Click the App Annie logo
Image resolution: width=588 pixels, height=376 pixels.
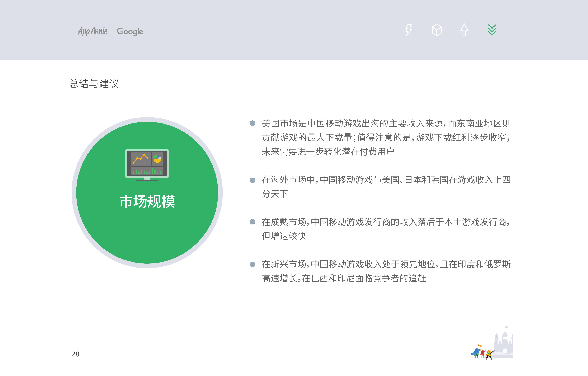(93, 31)
